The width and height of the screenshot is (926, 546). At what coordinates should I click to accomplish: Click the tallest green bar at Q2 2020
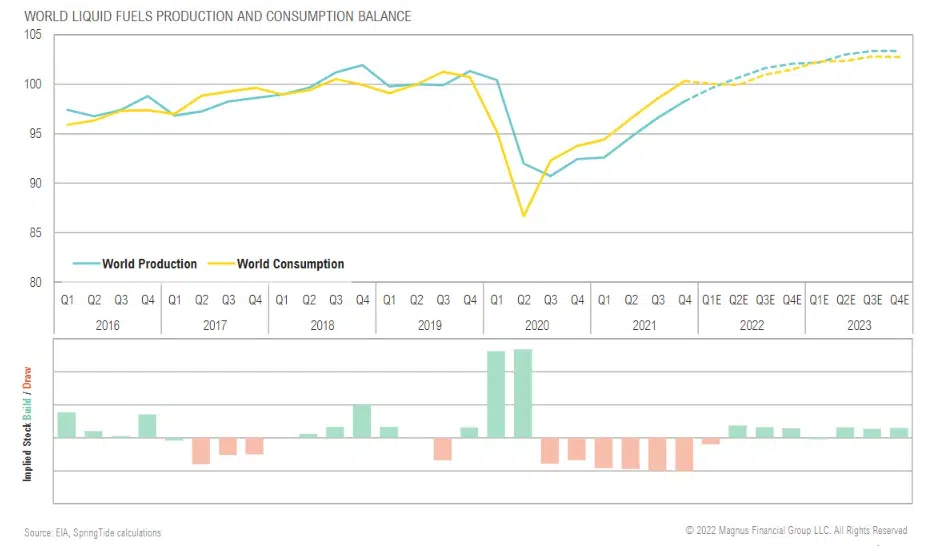tap(523, 393)
